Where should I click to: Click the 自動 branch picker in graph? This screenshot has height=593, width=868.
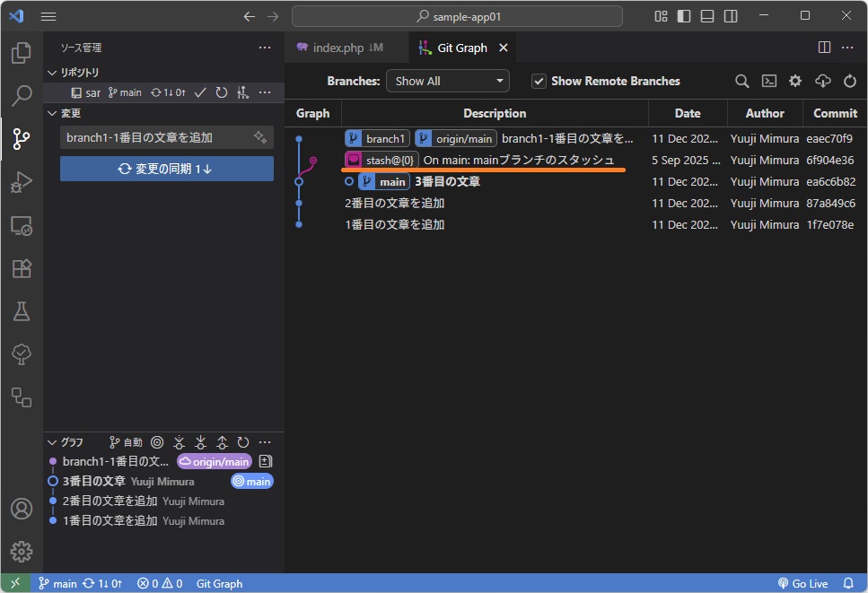(x=126, y=442)
